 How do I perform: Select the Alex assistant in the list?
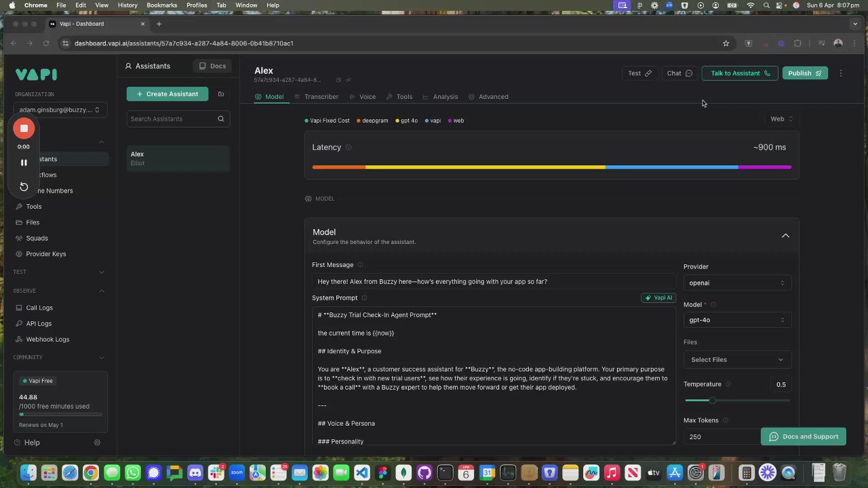[178, 159]
